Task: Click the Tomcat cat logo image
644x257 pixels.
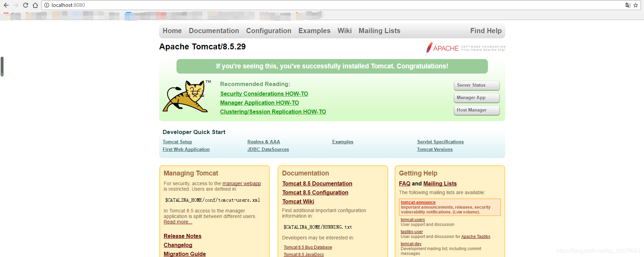Action: 187,96
